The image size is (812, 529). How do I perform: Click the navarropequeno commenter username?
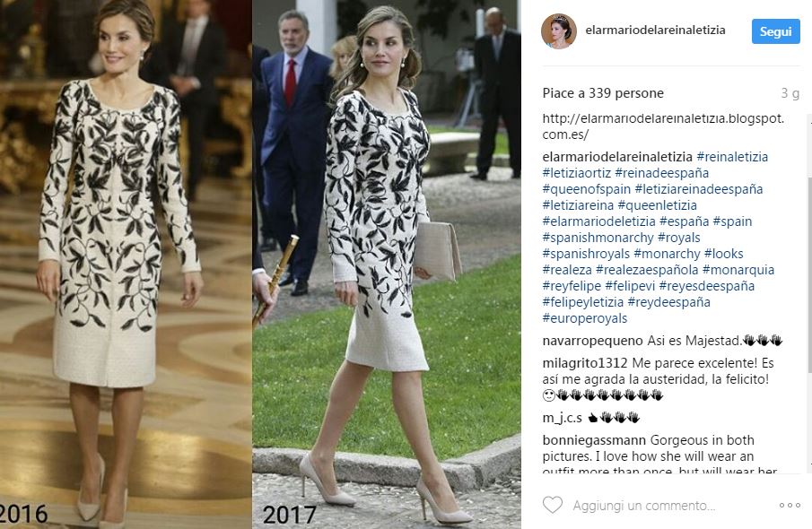pyautogui.click(x=592, y=341)
